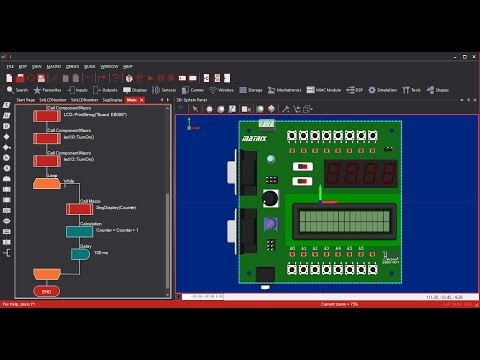
Task: Click the flowchart vertical scrollbar thumb
Action: tap(168, 240)
